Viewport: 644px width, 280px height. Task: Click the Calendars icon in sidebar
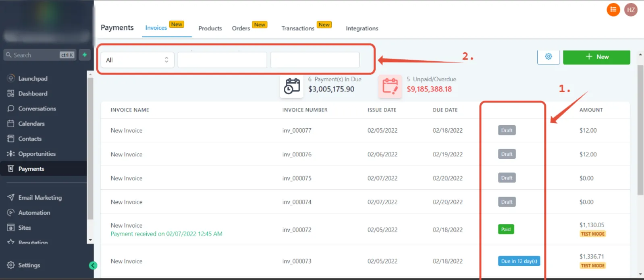coord(11,123)
